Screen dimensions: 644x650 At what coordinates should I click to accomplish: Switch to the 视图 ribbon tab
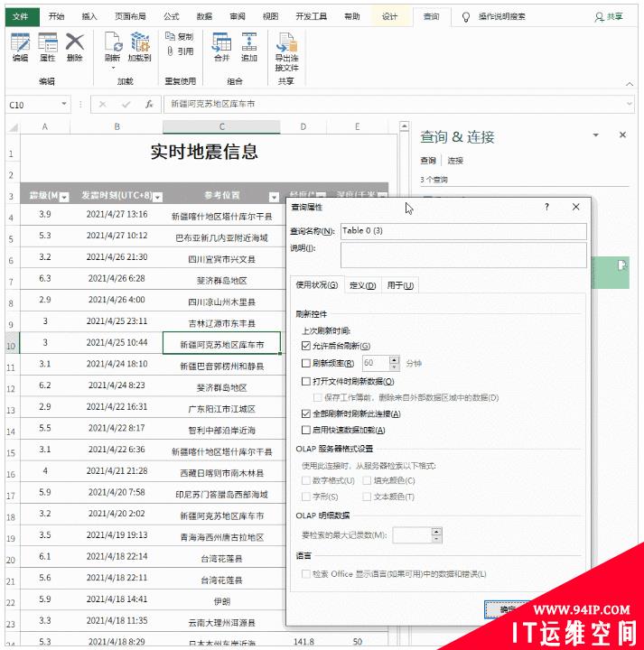(270, 16)
